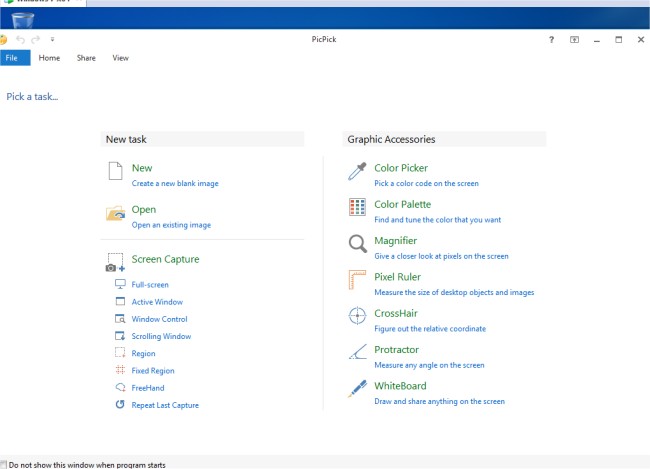Choose Region capture link
The width and height of the screenshot is (650, 469).
pyautogui.click(x=143, y=353)
